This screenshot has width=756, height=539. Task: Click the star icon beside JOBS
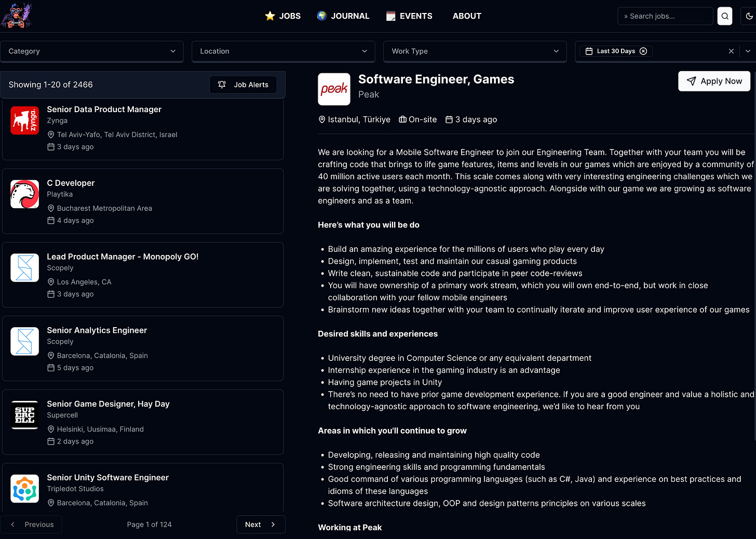pos(270,16)
